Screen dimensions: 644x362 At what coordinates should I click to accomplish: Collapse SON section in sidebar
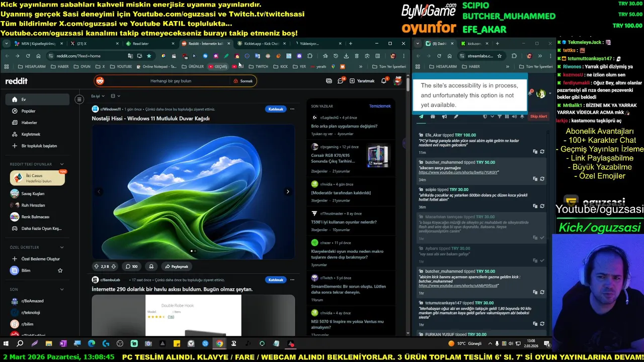62,289
